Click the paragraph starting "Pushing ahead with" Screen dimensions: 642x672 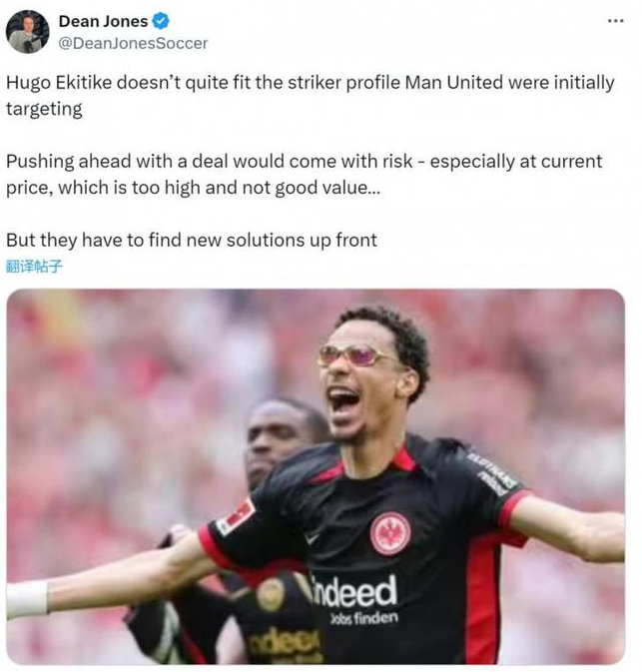point(305,175)
